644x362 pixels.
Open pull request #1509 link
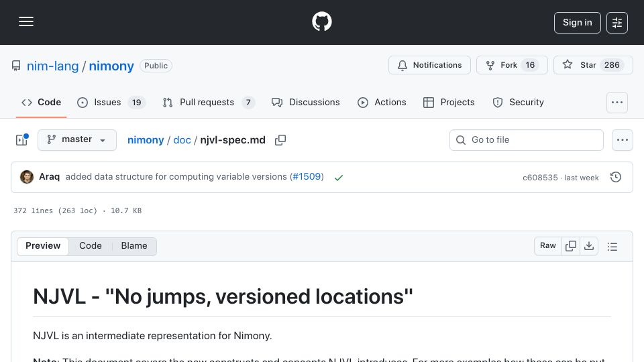(x=307, y=176)
